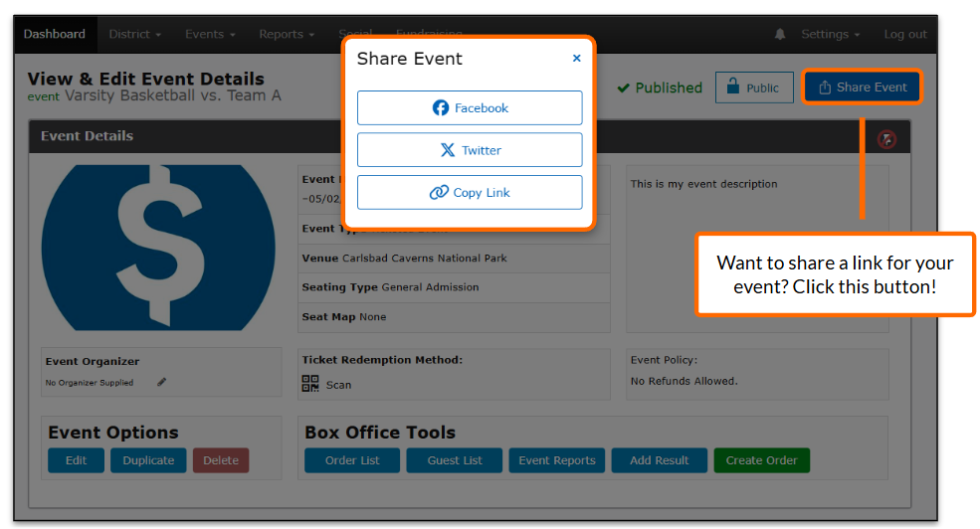Copy the event link
The image size is (980, 529).
pyautogui.click(x=470, y=193)
